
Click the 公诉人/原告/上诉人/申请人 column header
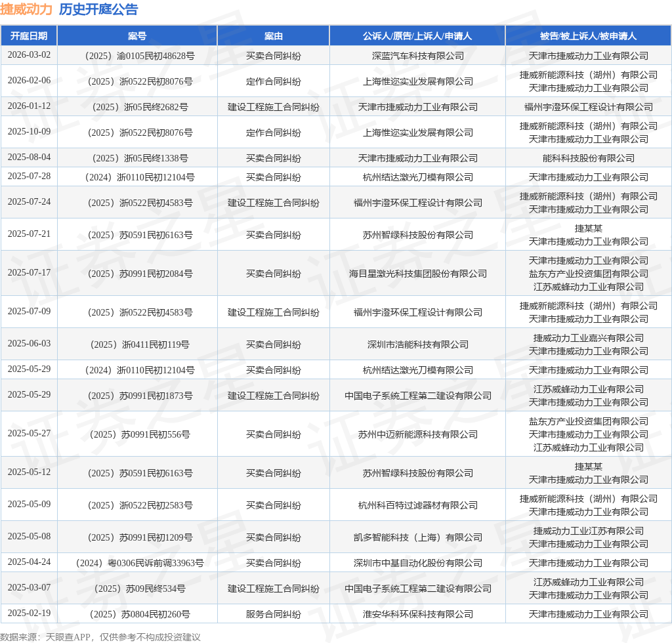point(417,36)
